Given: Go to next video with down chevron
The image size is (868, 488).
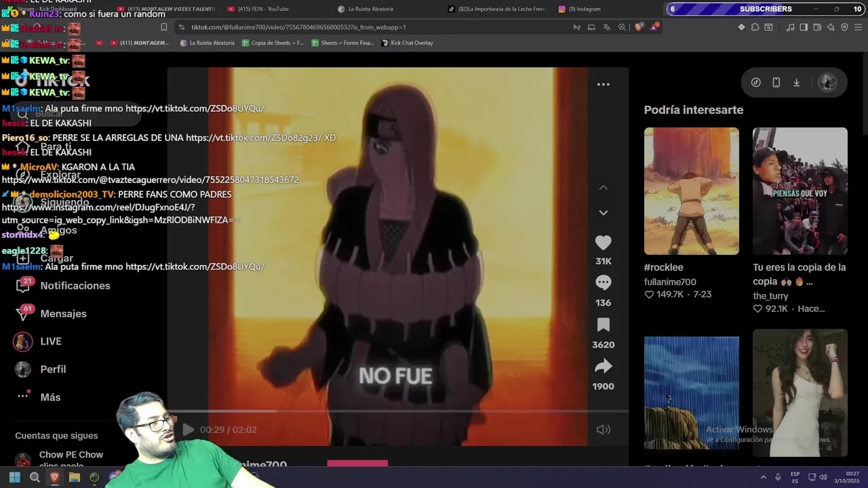Looking at the screenshot, I should (x=603, y=213).
